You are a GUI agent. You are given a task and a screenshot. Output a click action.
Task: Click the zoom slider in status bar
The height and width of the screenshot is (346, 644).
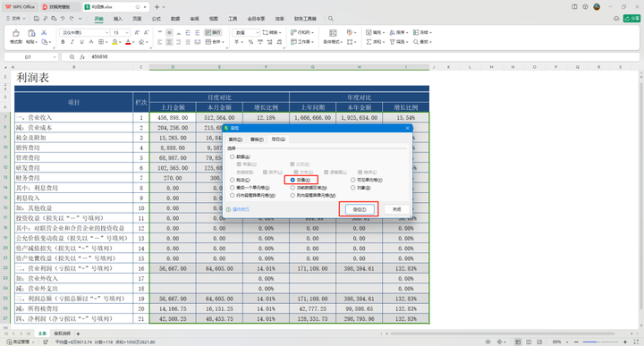(600, 342)
